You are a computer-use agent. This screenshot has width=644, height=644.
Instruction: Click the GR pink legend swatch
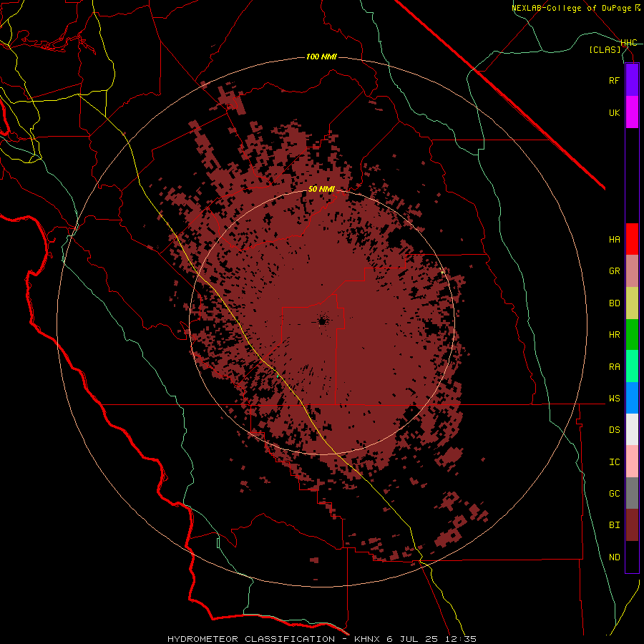coord(632,271)
